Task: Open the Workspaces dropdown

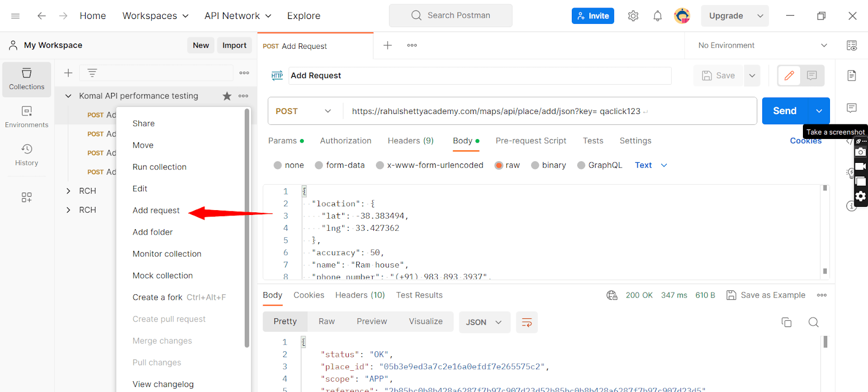Action: tap(156, 16)
